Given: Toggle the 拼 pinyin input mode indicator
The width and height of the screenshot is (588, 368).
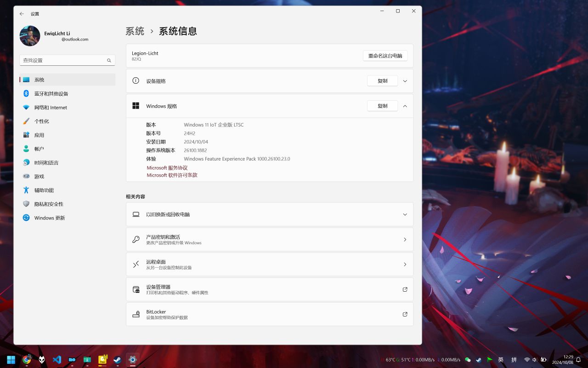Looking at the screenshot, I should point(514,360).
